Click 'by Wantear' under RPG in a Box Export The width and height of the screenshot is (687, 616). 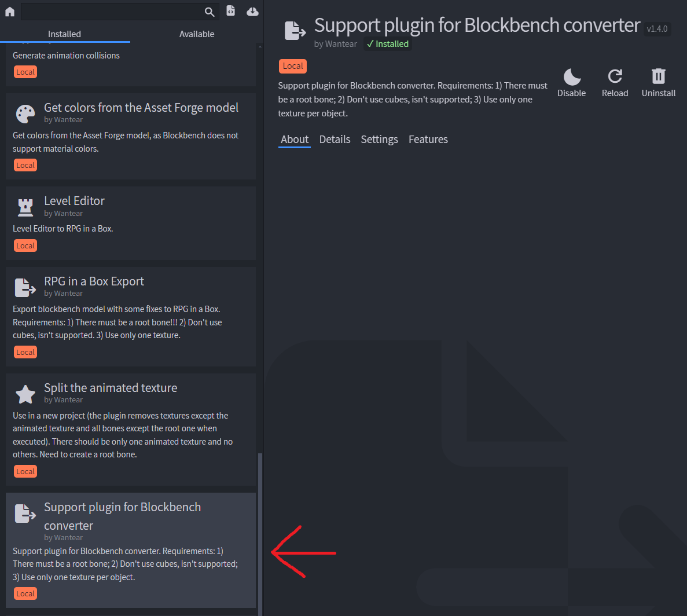(64, 294)
